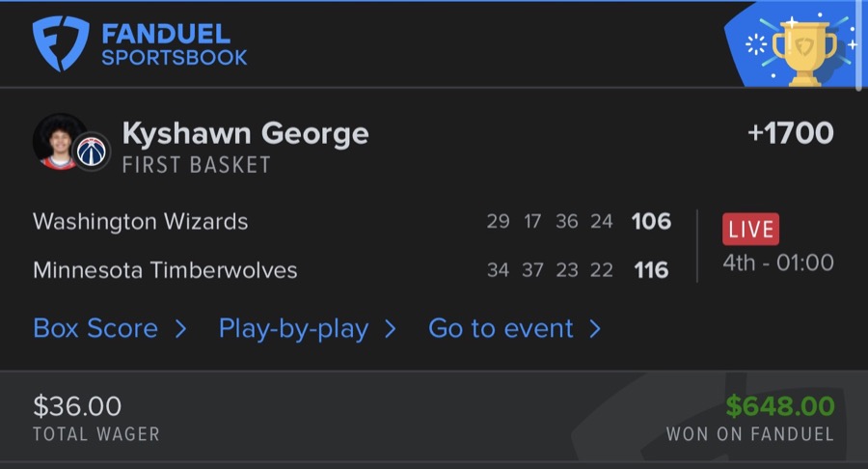Tap the $648.00 winnings amount

[779, 406]
